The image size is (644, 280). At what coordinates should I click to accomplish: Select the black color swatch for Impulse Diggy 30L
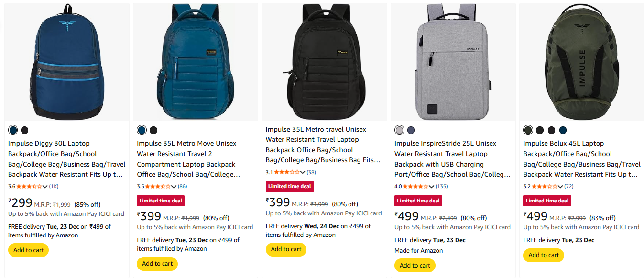coord(24,130)
